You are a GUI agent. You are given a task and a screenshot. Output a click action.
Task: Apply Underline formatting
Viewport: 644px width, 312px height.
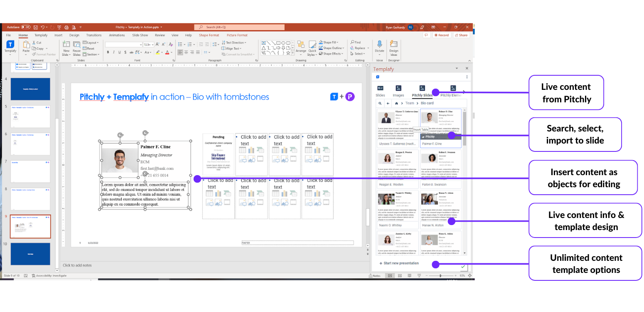(x=119, y=52)
